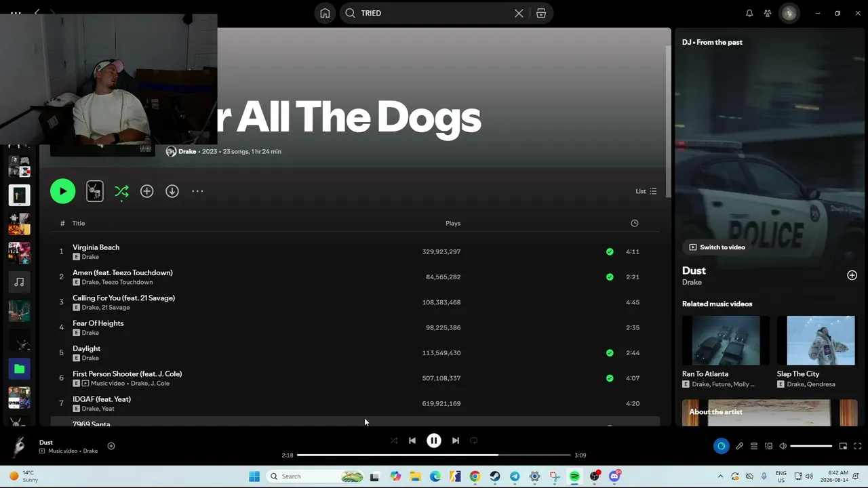Open Teezo Touchdown artist link
The height and width of the screenshot is (488, 868).
point(127,282)
